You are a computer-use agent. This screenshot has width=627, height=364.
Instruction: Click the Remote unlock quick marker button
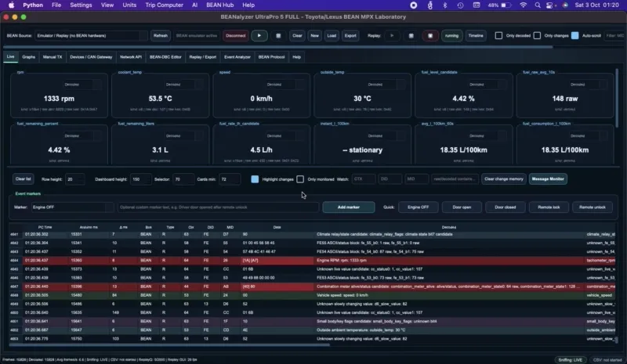pyautogui.click(x=593, y=207)
